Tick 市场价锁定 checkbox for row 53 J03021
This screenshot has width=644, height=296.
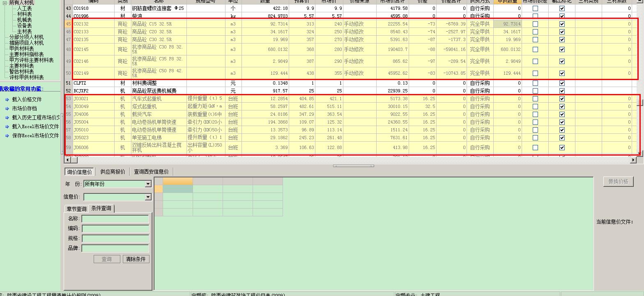(x=535, y=99)
